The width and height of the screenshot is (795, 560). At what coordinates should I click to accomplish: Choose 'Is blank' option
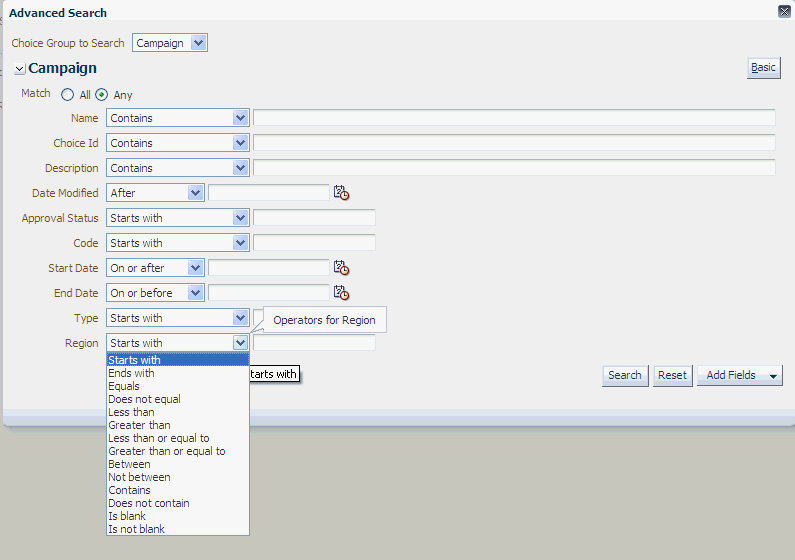(x=177, y=516)
